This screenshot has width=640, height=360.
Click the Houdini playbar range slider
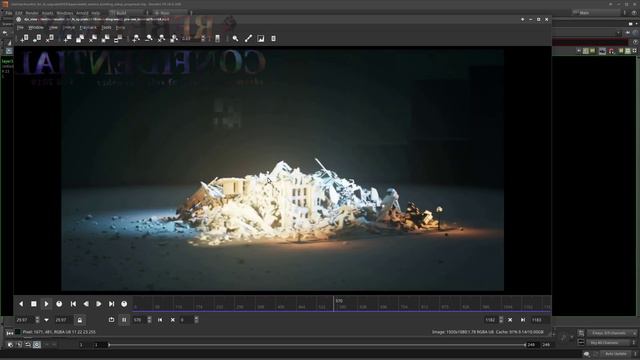(x=317, y=345)
